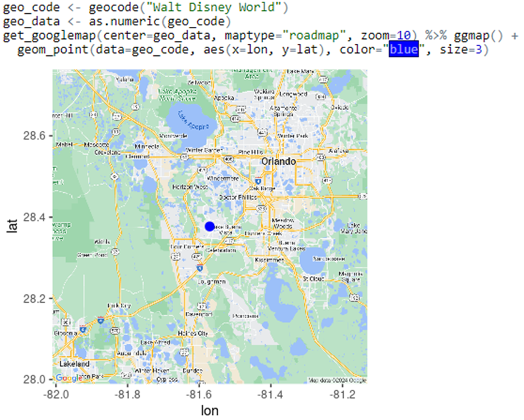Click the Map data ©2024 Google attribution
Viewport: 524px width, 420px height.
[337, 380]
